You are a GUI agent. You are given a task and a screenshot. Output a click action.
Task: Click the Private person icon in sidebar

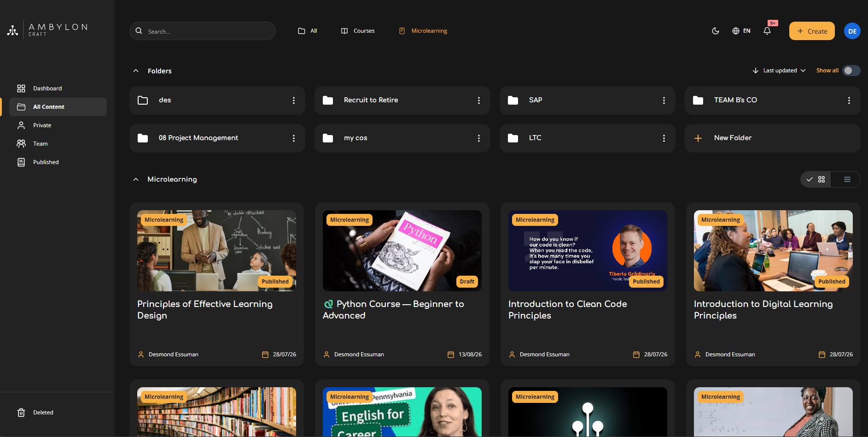tap(21, 125)
